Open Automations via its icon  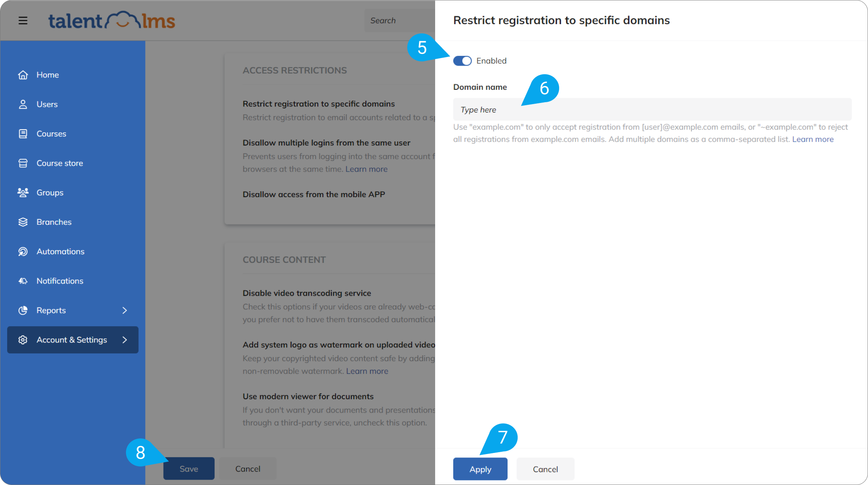[x=23, y=251]
